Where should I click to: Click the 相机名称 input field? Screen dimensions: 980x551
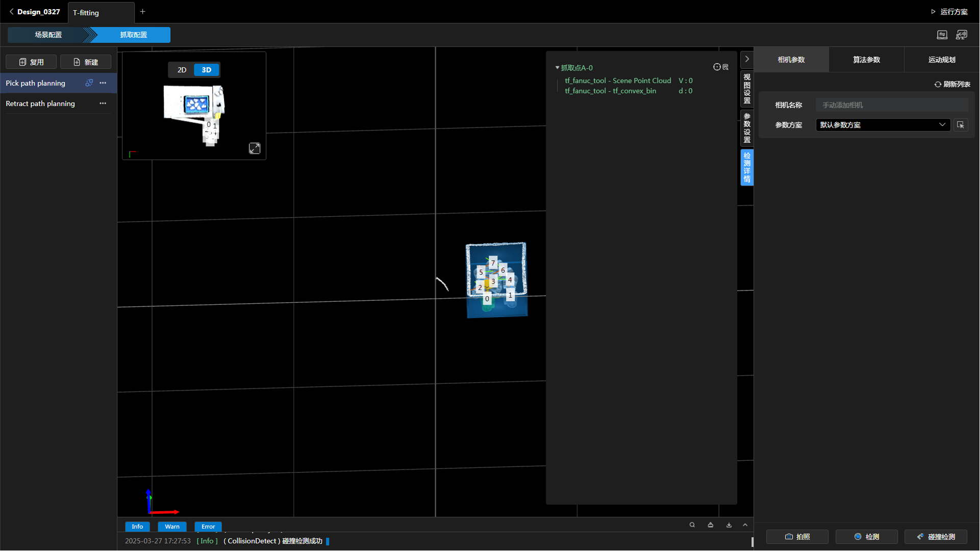891,105
